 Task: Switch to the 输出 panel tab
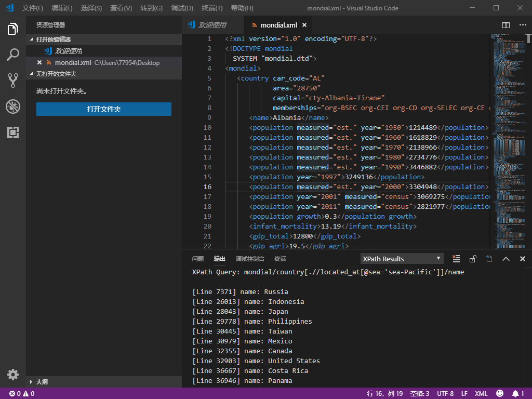220,259
